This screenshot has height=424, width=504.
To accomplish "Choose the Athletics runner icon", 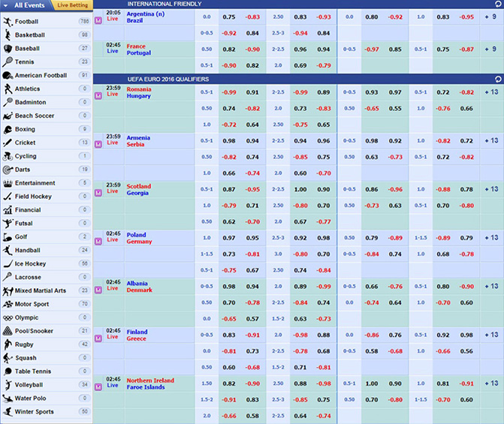I will 8,89.
